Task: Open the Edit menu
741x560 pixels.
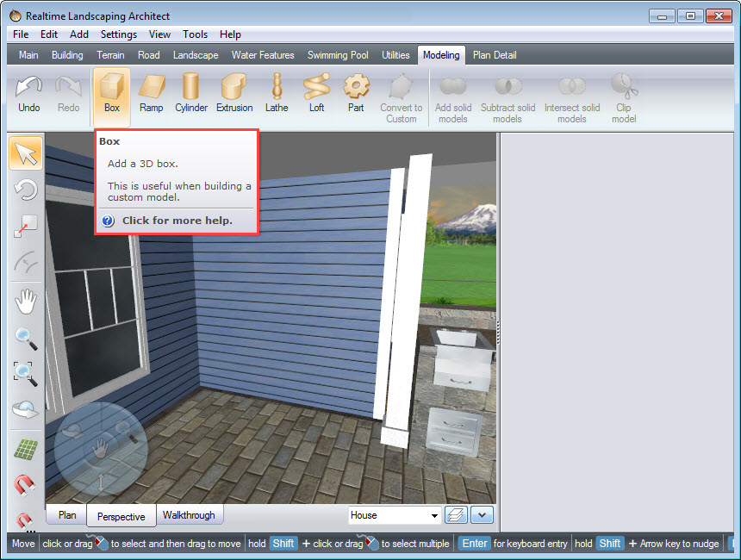Action: [x=48, y=34]
